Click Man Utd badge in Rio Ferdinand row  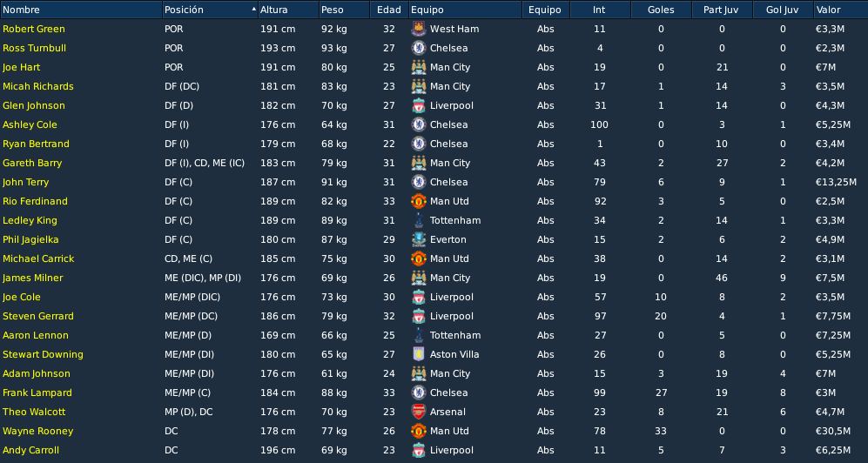419,201
